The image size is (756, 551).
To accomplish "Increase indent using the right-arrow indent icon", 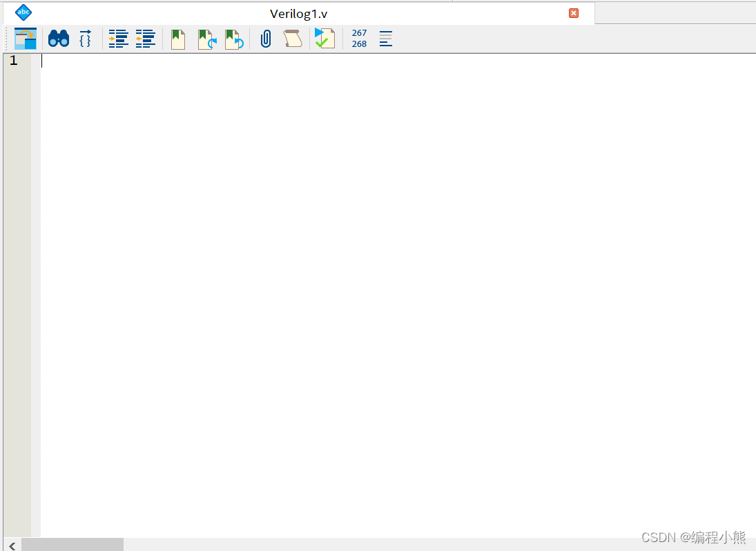I will click(119, 39).
